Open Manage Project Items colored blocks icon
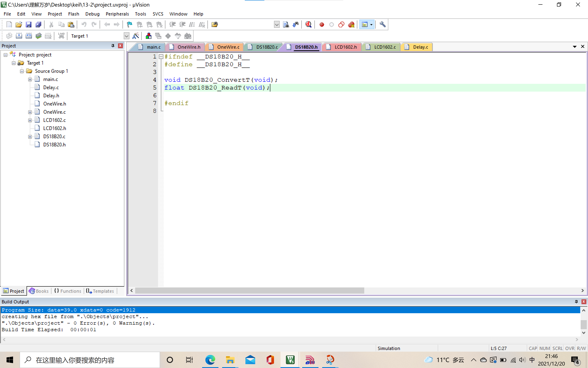Screen dimensions: 588x368 click(148, 36)
